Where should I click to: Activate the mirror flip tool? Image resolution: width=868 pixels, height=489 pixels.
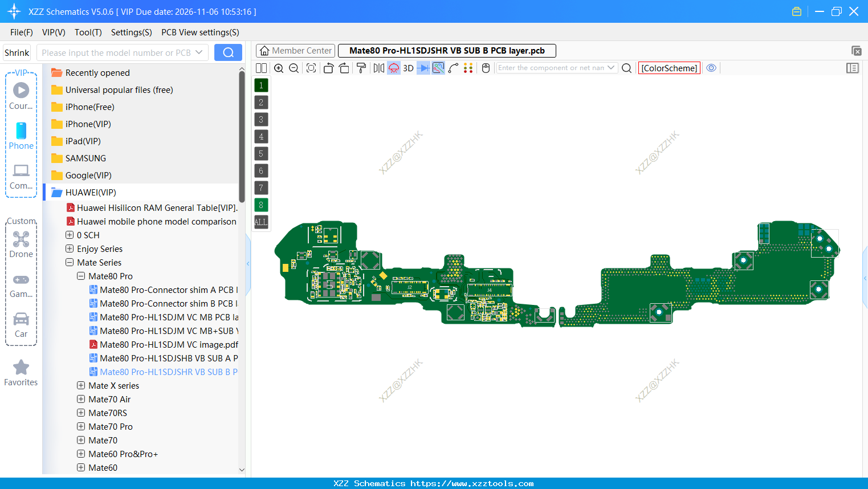click(378, 68)
